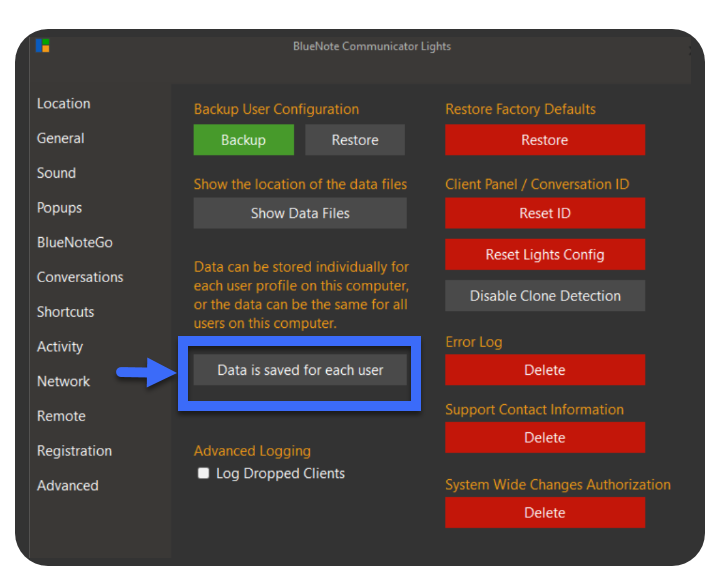Open Remote settings
This screenshot has width=722, height=582.
point(61,416)
